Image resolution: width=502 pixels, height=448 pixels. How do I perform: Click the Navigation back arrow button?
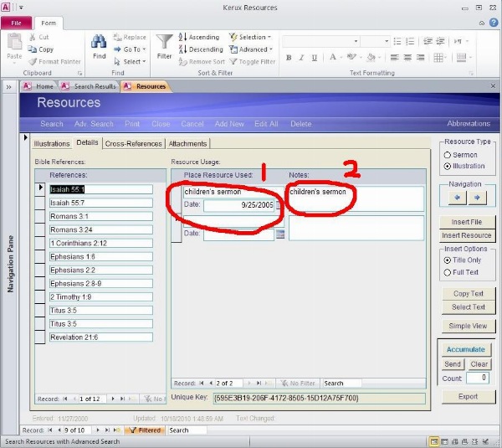(457, 198)
